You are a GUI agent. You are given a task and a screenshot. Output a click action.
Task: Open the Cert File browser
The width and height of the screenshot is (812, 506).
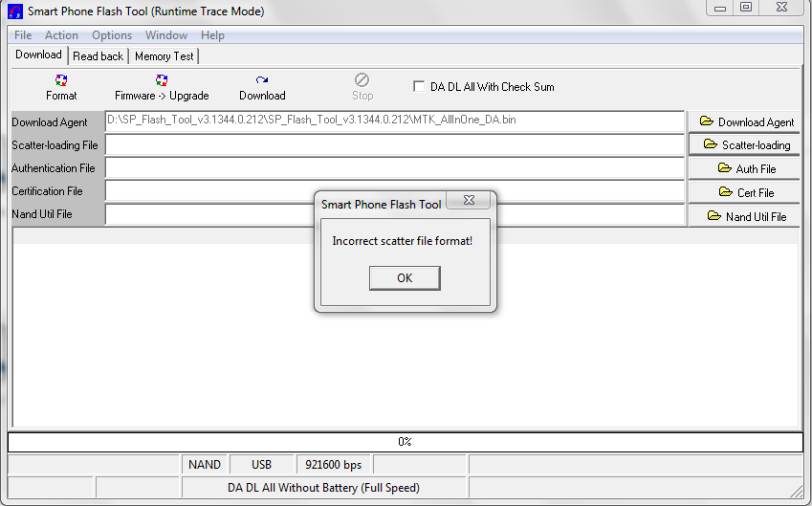point(744,192)
